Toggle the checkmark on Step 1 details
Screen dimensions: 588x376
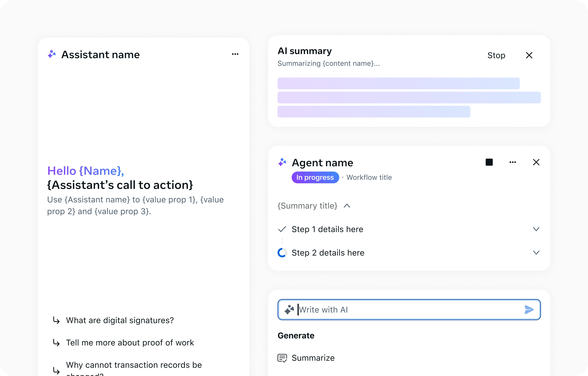[x=282, y=229]
